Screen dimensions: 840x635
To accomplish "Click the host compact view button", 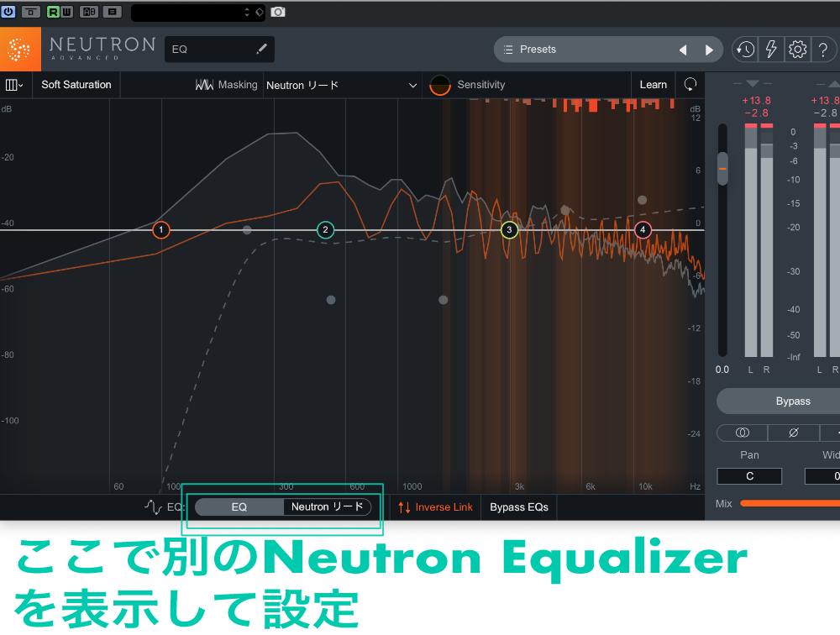I will click(30, 12).
